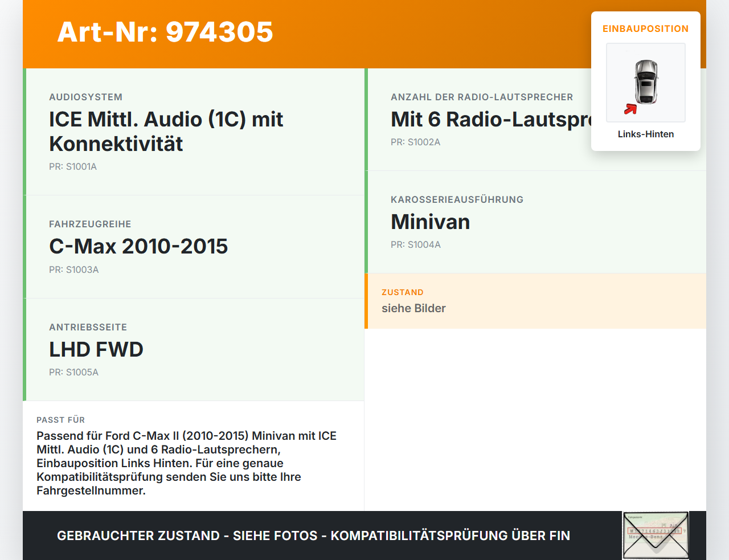Screen dimensions: 729x560
Task: Click the PR: S1001A code under Audiosystem
Action: [x=73, y=167]
